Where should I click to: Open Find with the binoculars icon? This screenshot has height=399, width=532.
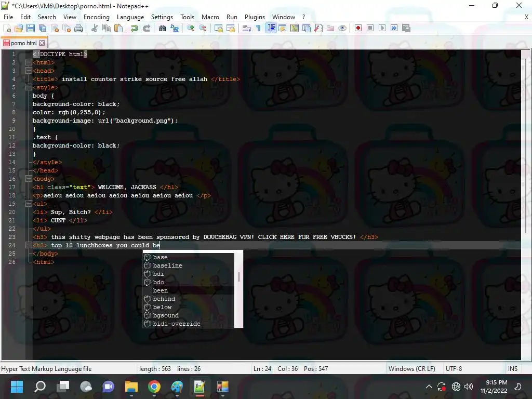163,28
